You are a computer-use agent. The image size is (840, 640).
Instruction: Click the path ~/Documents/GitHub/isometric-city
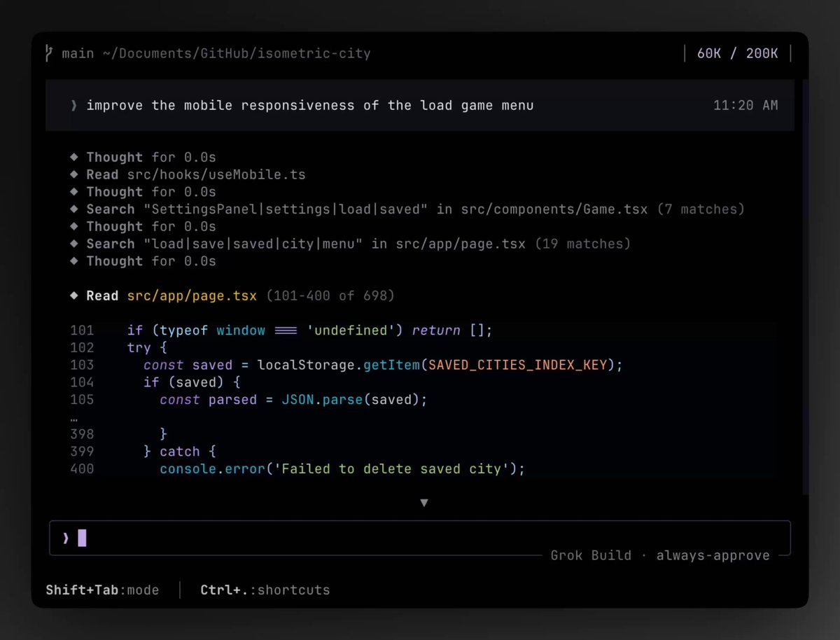236,53
